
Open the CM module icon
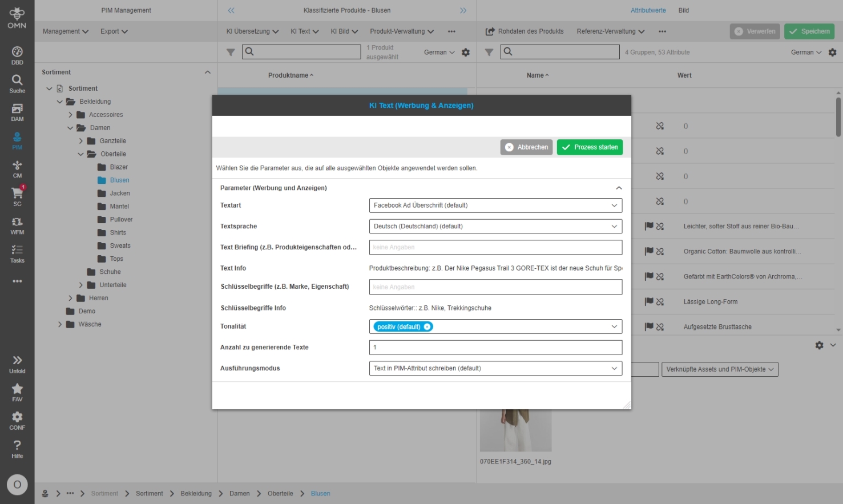tap(17, 169)
